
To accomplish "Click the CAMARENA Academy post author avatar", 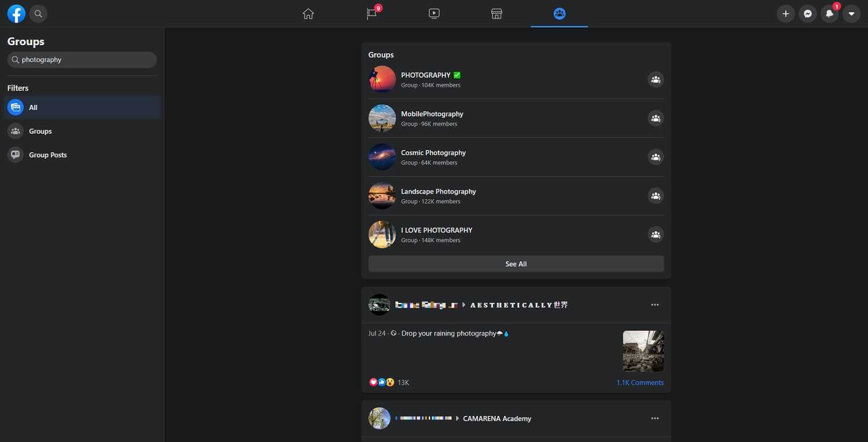I will 380,418.
